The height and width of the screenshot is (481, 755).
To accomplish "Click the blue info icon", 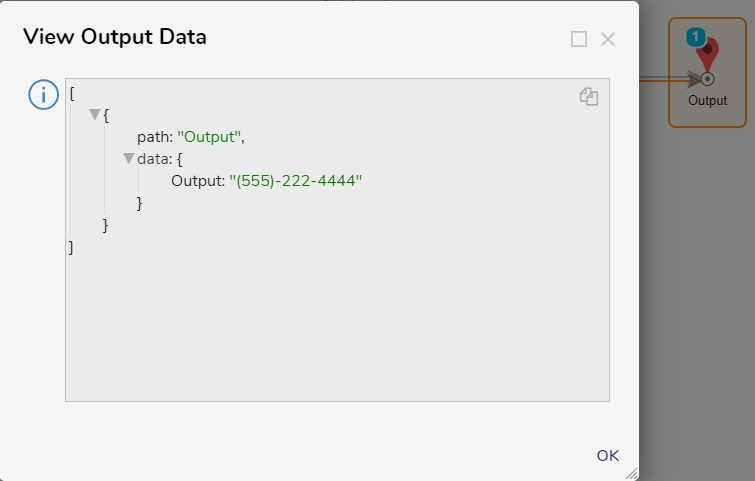I will [43, 94].
